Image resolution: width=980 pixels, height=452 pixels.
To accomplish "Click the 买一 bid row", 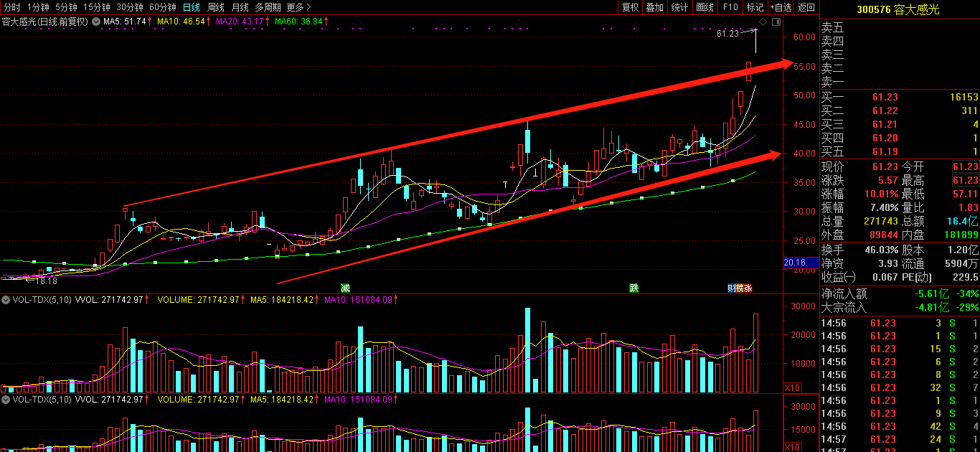I will point(900,97).
